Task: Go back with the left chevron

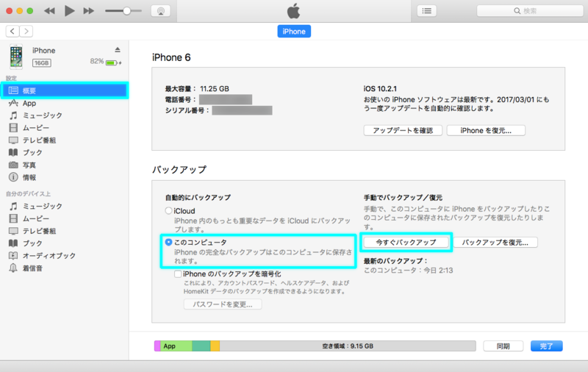Action: click(12, 31)
